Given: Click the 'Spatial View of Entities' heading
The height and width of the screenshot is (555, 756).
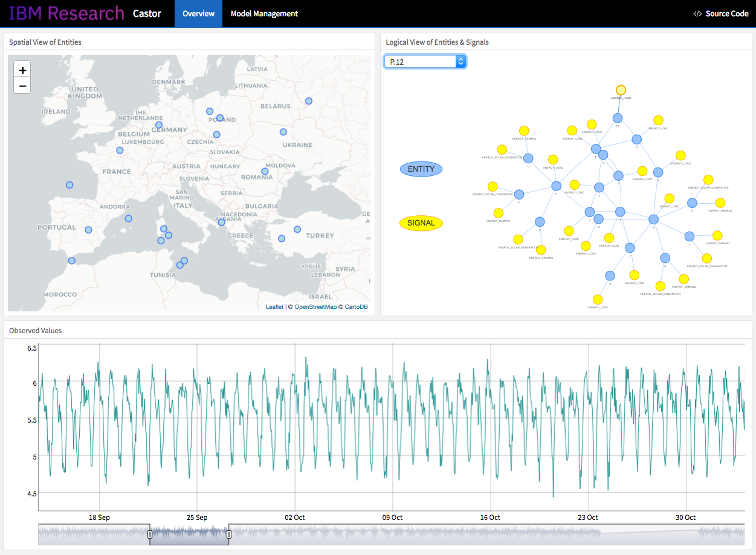Looking at the screenshot, I should [x=45, y=42].
